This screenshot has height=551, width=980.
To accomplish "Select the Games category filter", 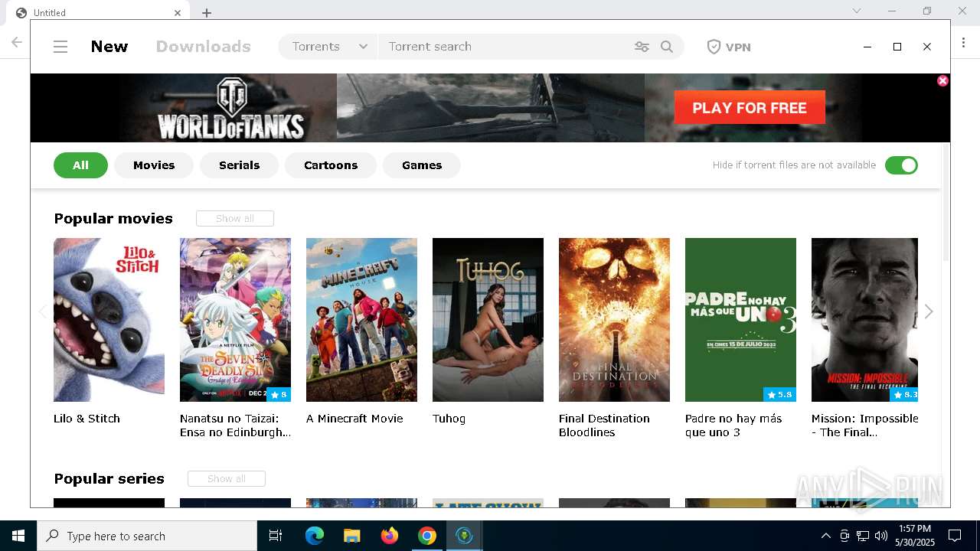I will tap(422, 165).
